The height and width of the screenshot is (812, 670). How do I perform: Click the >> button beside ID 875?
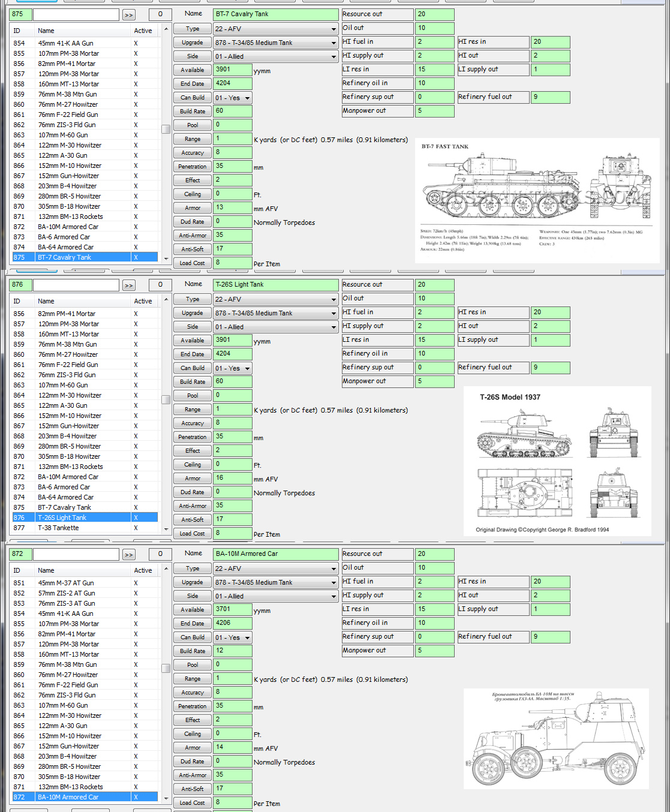[129, 14]
